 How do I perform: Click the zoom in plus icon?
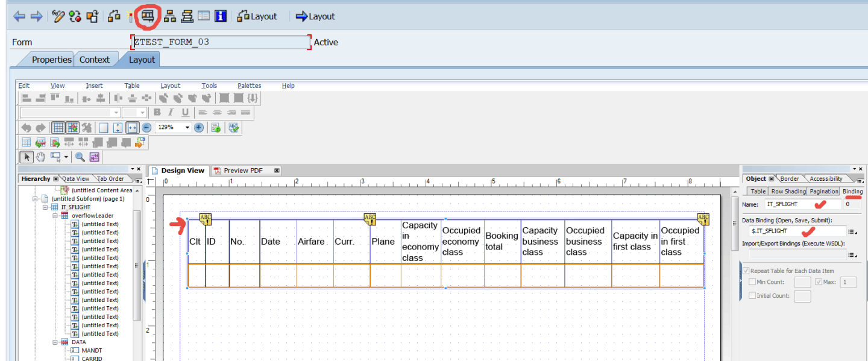(x=199, y=128)
